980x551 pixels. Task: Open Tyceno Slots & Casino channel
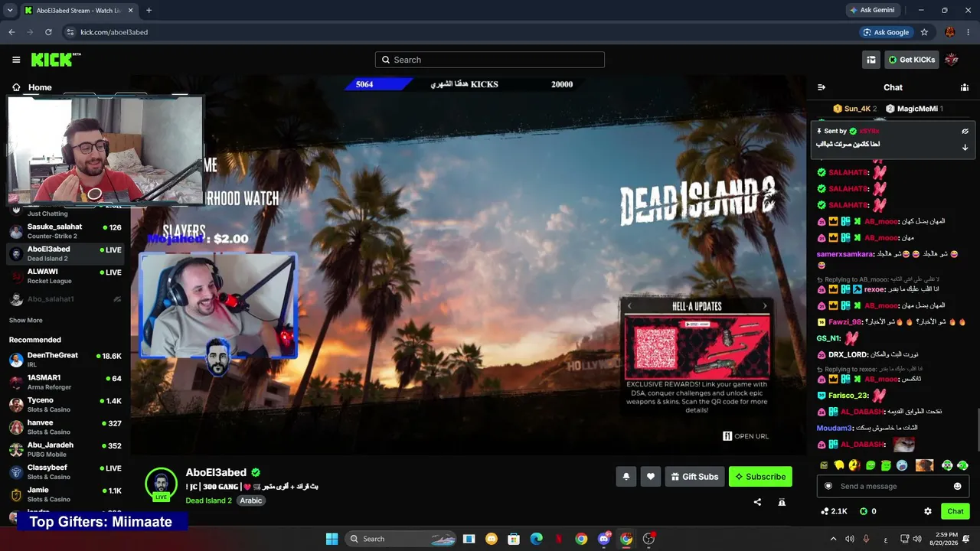(x=65, y=404)
